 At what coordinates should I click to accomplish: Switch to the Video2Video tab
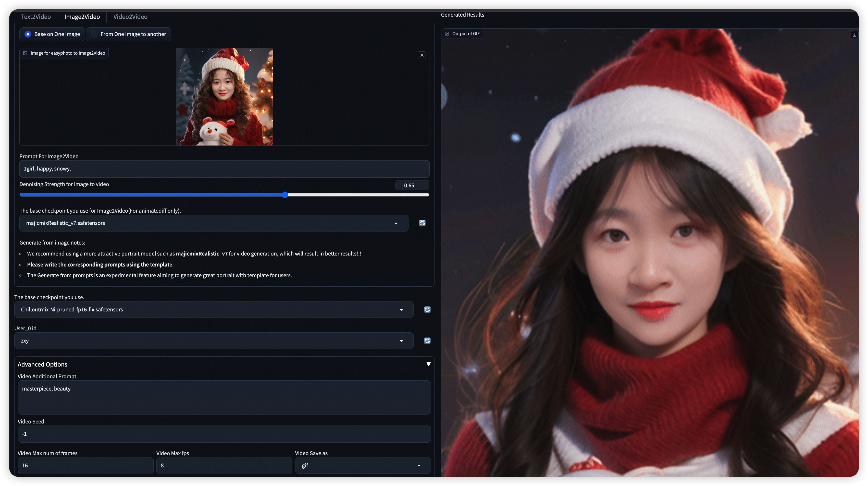[x=130, y=17]
